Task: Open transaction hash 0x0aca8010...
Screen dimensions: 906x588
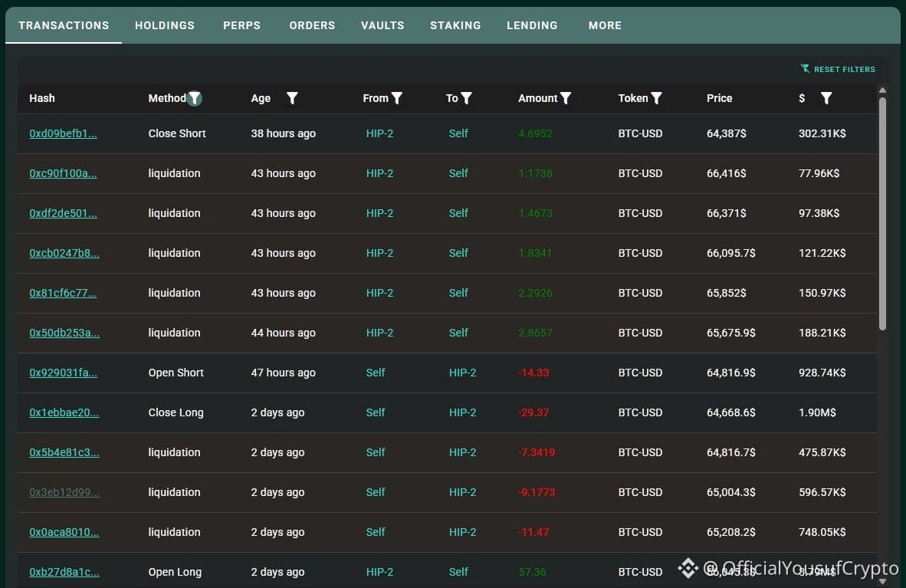Action: [x=64, y=533]
